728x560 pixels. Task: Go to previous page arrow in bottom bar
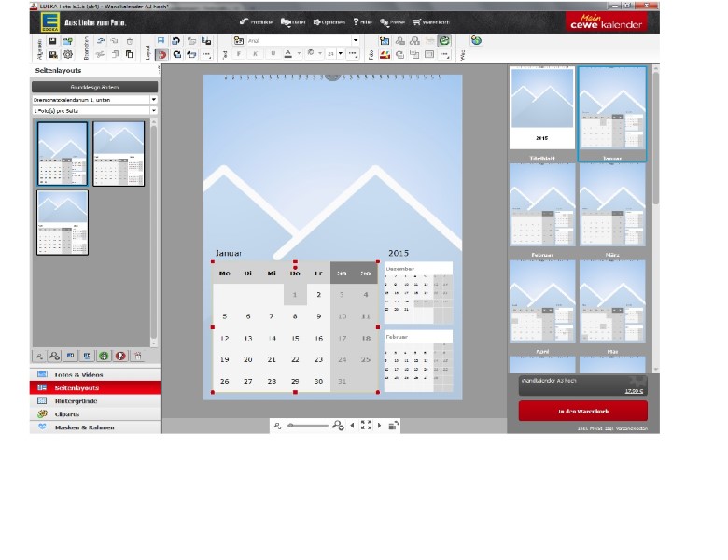tap(352, 426)
